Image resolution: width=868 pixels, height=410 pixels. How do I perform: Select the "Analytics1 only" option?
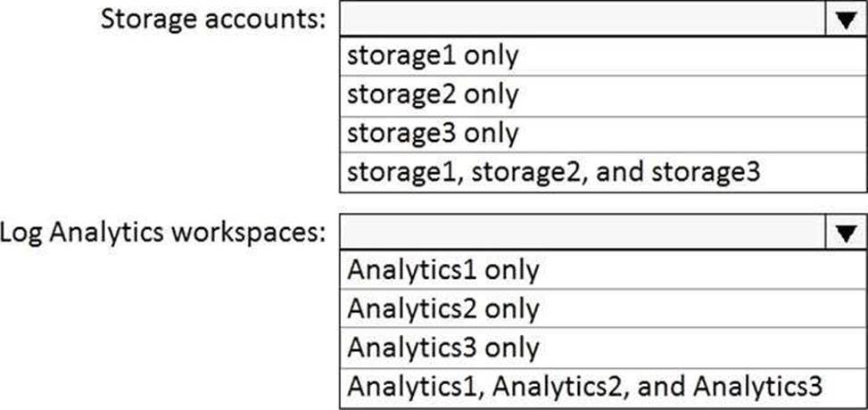point(442,269)
